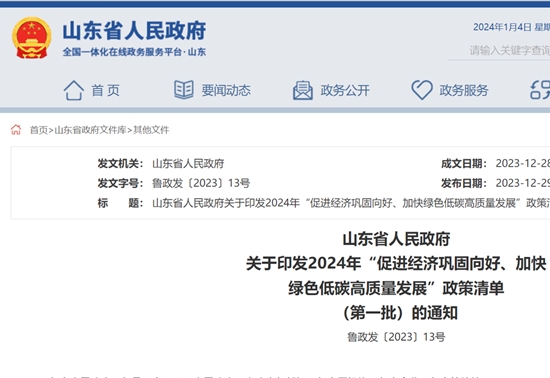Image resolution: width=550 pixels, height=378 pixels.
Task: Click the 发文机关 label
Action: 120,163
